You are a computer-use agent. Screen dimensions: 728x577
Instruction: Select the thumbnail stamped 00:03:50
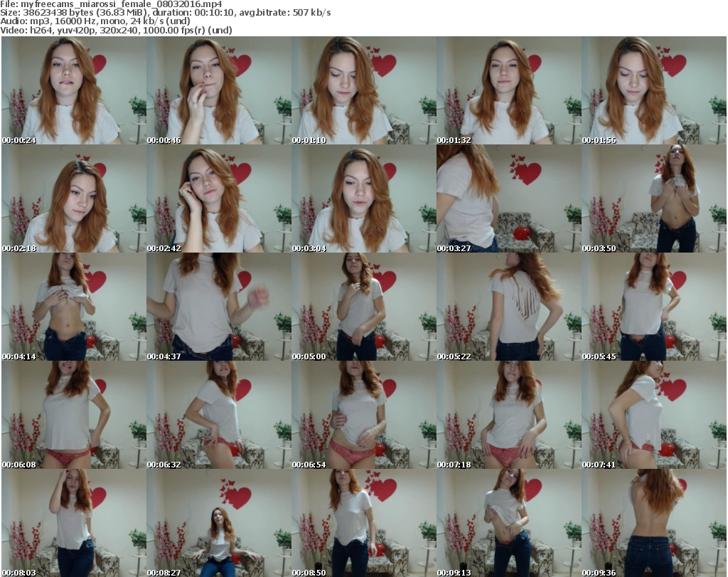pos(654,198)
